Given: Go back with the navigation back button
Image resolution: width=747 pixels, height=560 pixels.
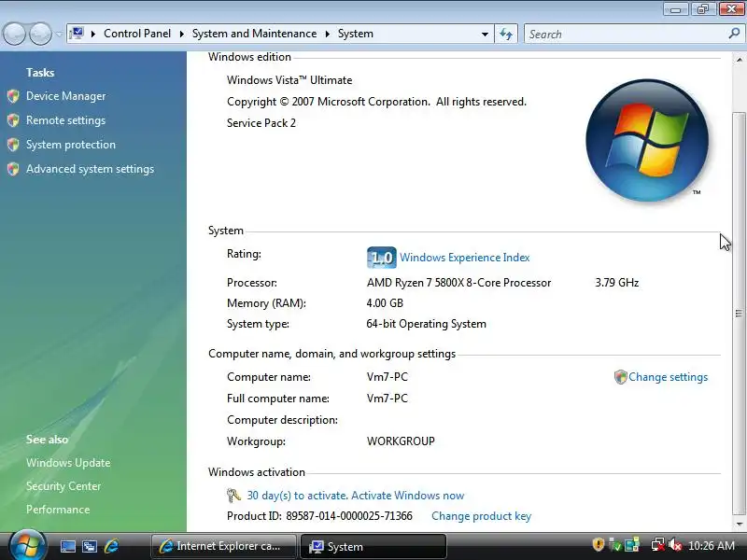Looking at the screenshot, I should (14, 34).
